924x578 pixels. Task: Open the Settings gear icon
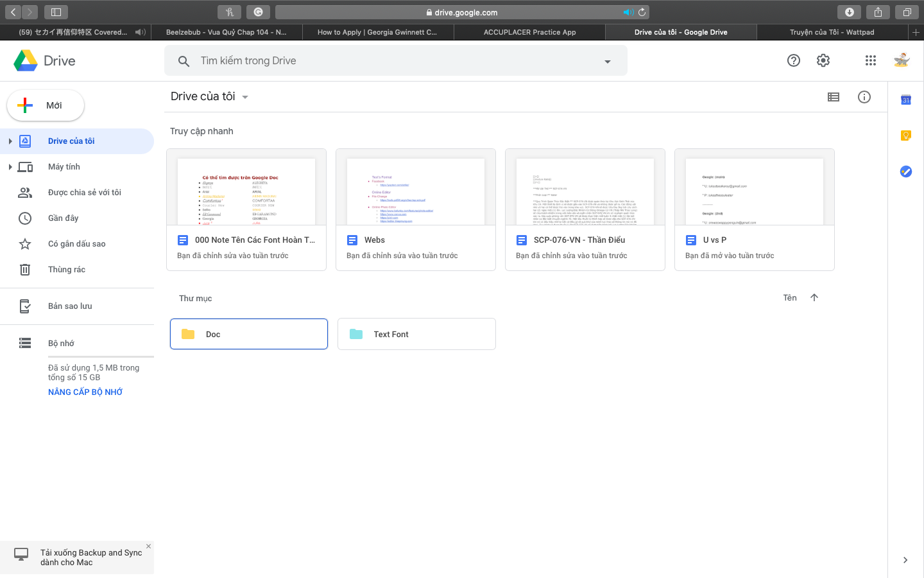[x=823, y=60]
